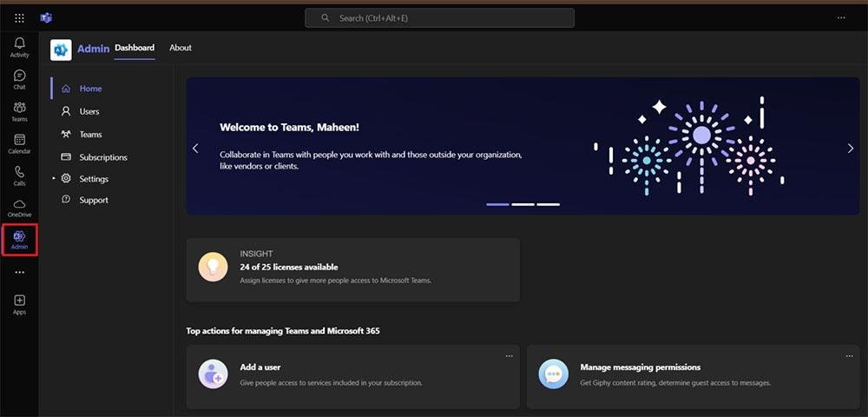868x417 pixels.
Task: Open the Add a user action
Action: [x=352, y=376]
